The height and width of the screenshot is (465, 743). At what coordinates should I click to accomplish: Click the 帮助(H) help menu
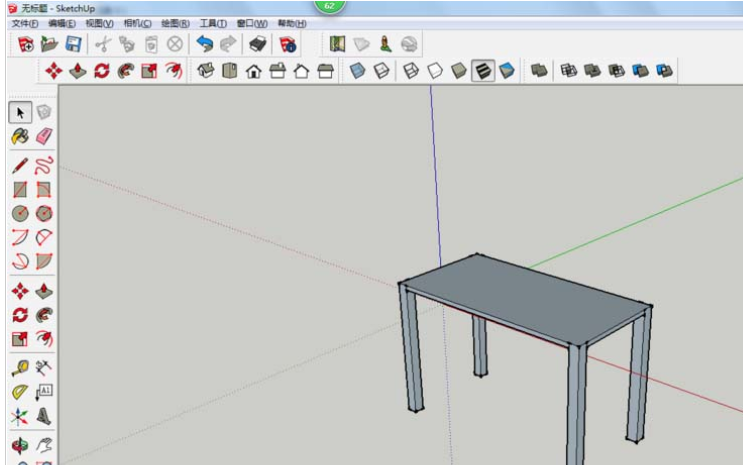point(290,23)
